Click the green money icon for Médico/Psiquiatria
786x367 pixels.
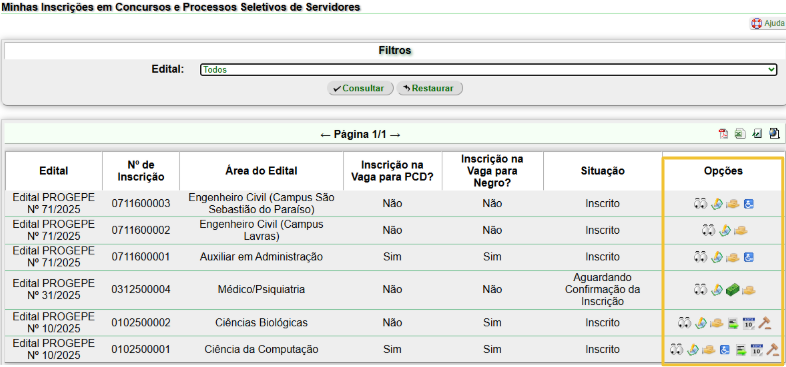click(732, 290)
